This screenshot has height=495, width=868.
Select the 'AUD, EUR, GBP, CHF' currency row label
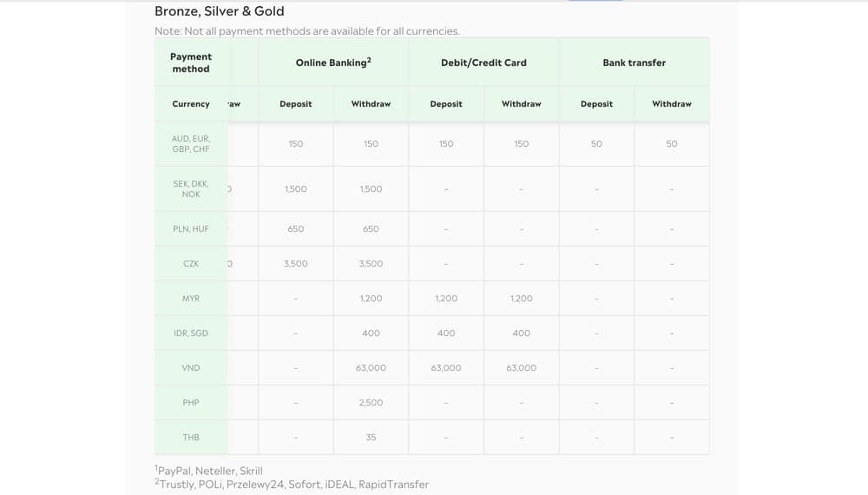(191, 144)
